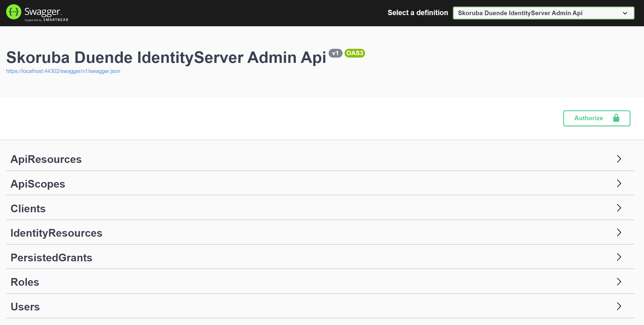Click the ApiResources tag heading
This screenshot has height=325, width=644.
coord(46,159)
